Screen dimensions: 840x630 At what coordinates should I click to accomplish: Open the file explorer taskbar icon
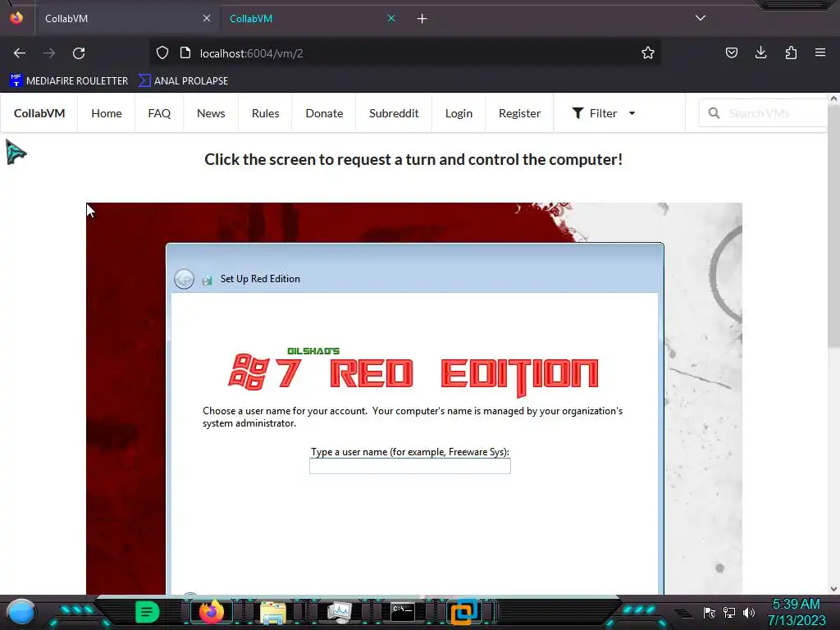273,613
